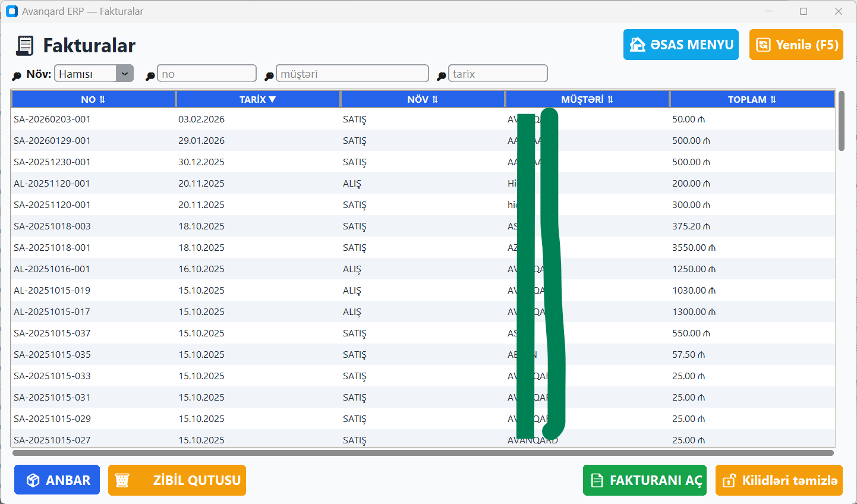
Task: Open the ZİBİL QUTUSU button
Action: [177, 480]
